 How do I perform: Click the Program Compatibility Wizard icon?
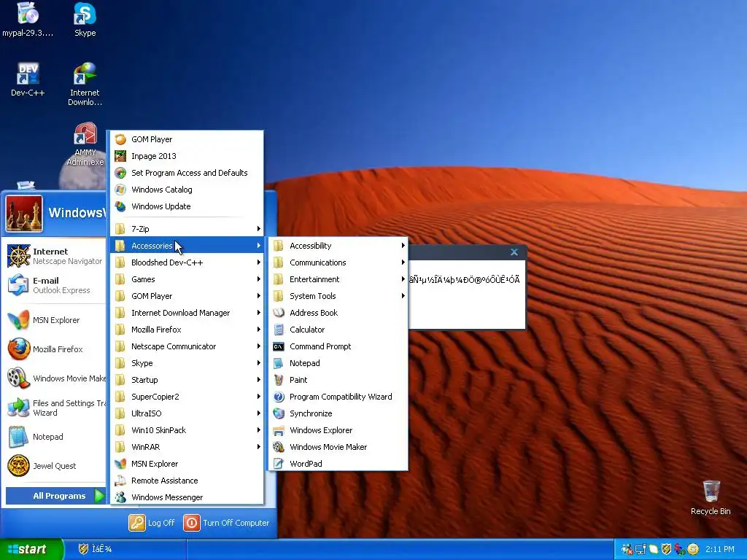279,397
